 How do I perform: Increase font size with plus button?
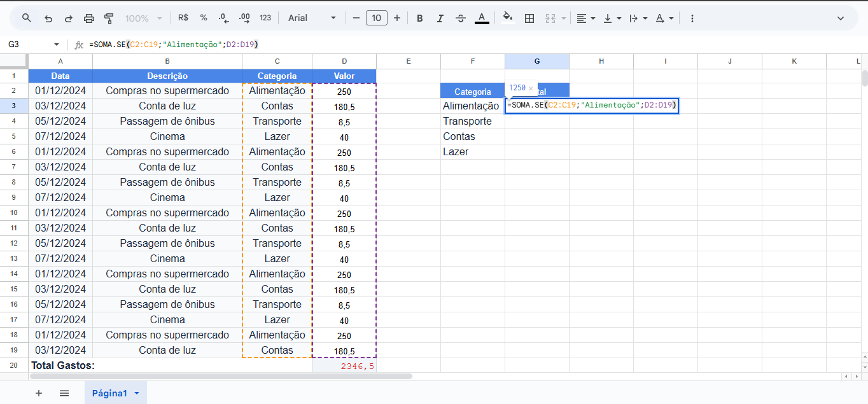[x=397, y=18]
